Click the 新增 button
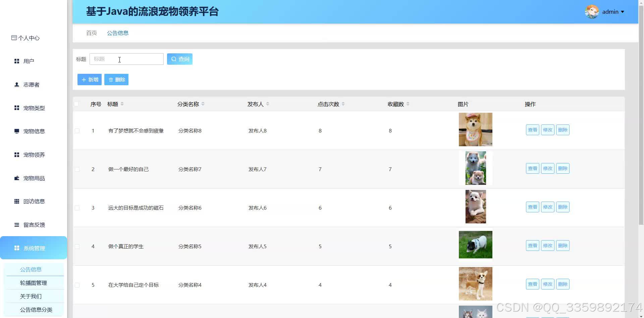This screenshot has width=644, height=318. [89, 79]
